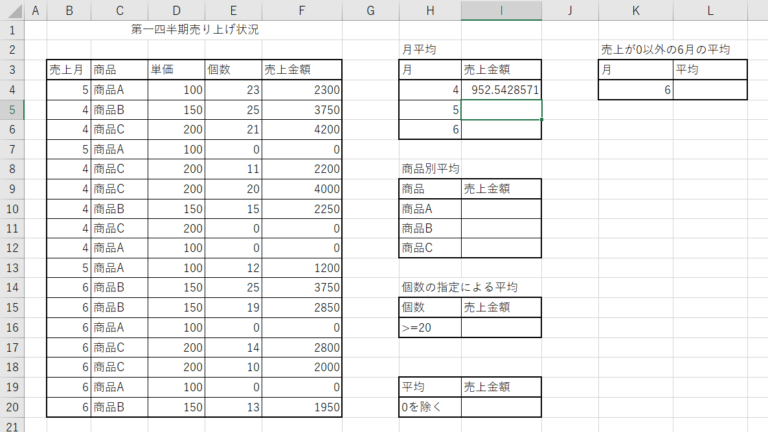The height and width of the screenshot is (432, 768).
Task: Click the 売上が0以外の6月の平均 label
Action: click(x=665, y=49)
